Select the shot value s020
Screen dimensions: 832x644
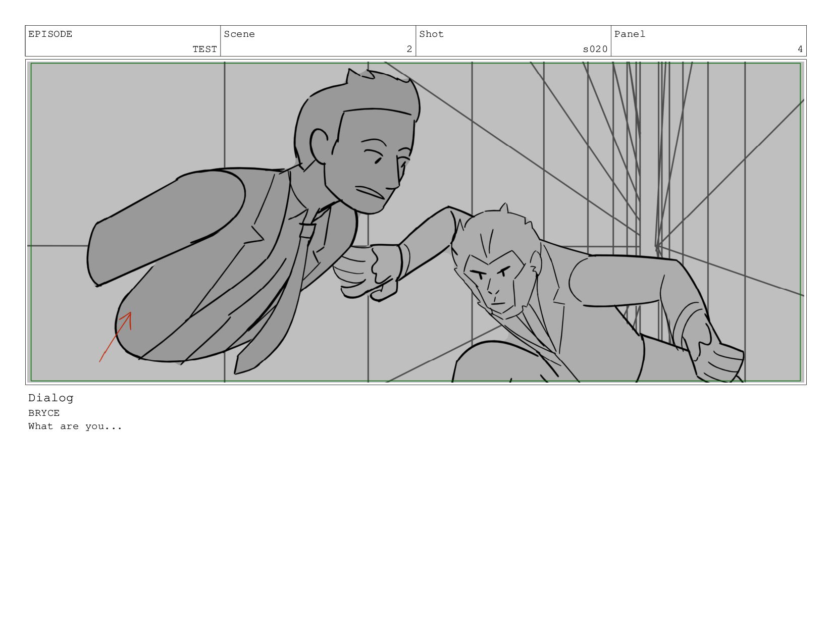[x=595, y=49]
